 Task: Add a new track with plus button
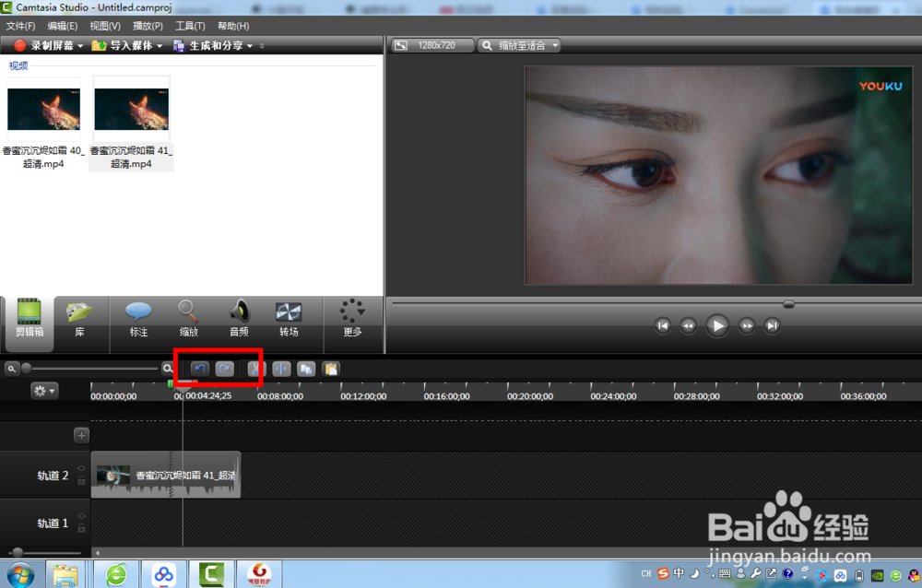click(82, 435)
